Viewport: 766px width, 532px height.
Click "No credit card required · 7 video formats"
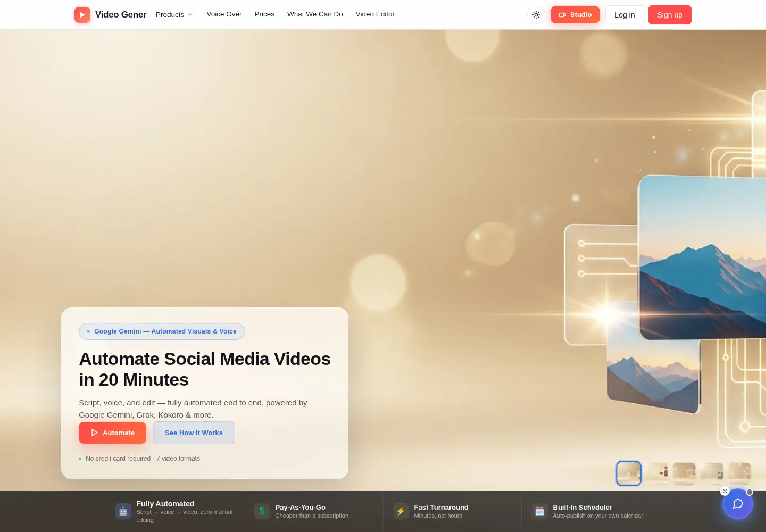143,459
